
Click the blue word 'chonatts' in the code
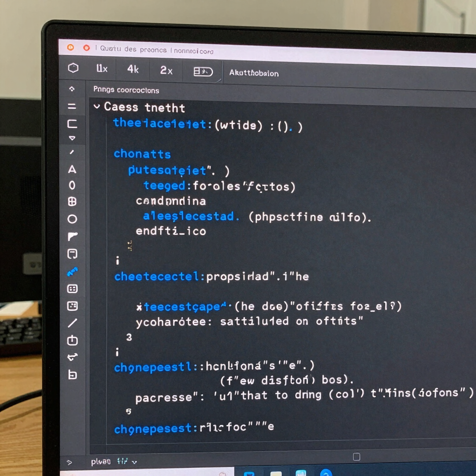(x=142, y=154)
